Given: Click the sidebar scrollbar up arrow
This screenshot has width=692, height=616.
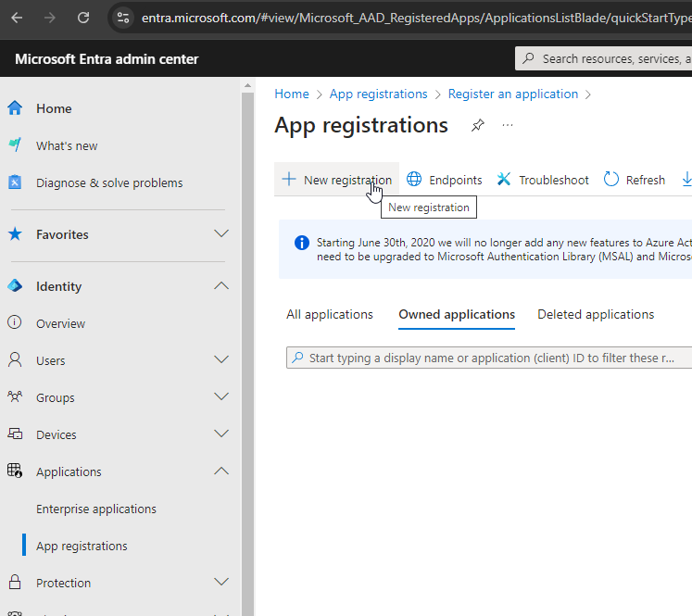Looking at the screenshot, I should [247, 85].
